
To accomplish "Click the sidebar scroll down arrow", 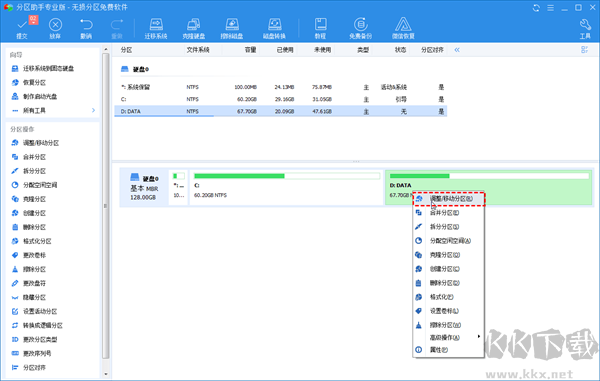I will tap(106, 374).
